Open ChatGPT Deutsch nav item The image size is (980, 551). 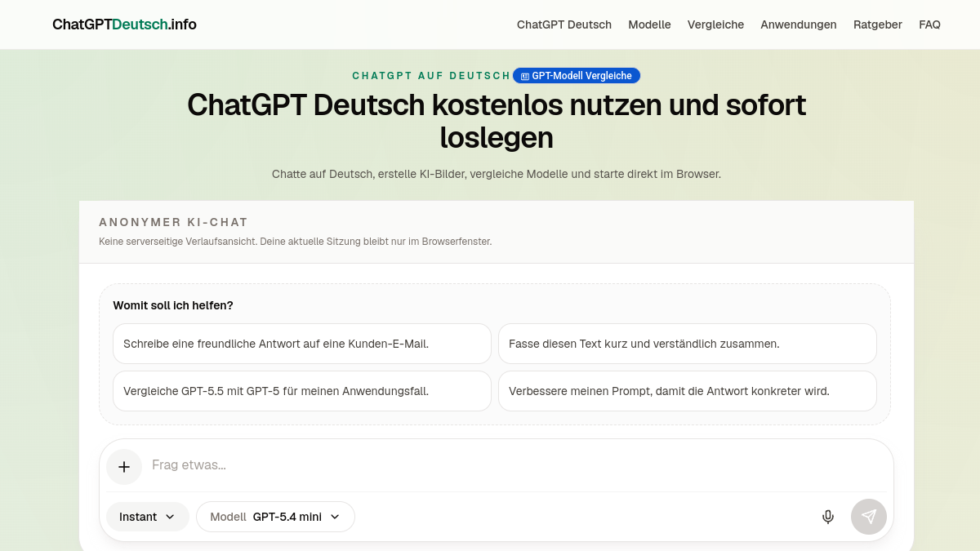pyautogui.click(x=564, y=24)
